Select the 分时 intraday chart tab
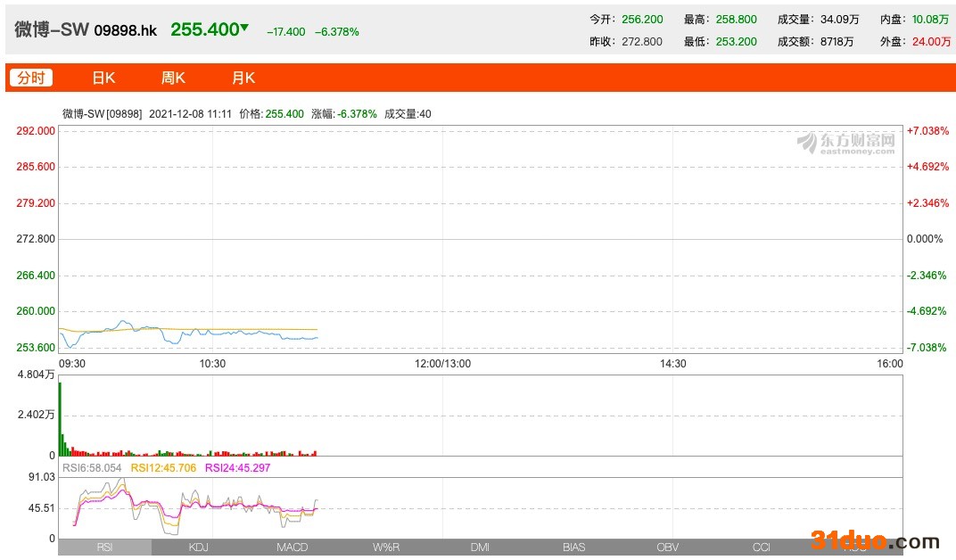Viewport: 956px width, 560px height. pyautogui.click(x=31, y=78)
